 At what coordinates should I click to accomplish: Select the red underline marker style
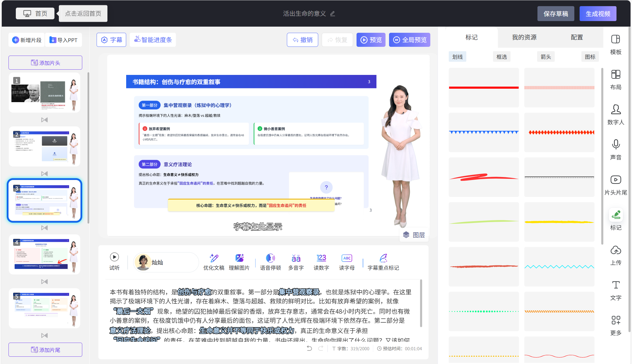483,87
